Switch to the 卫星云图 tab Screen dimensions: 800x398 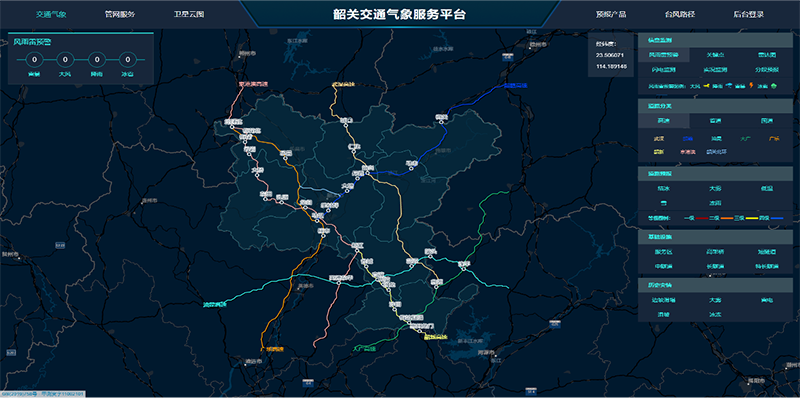point(189,14)
